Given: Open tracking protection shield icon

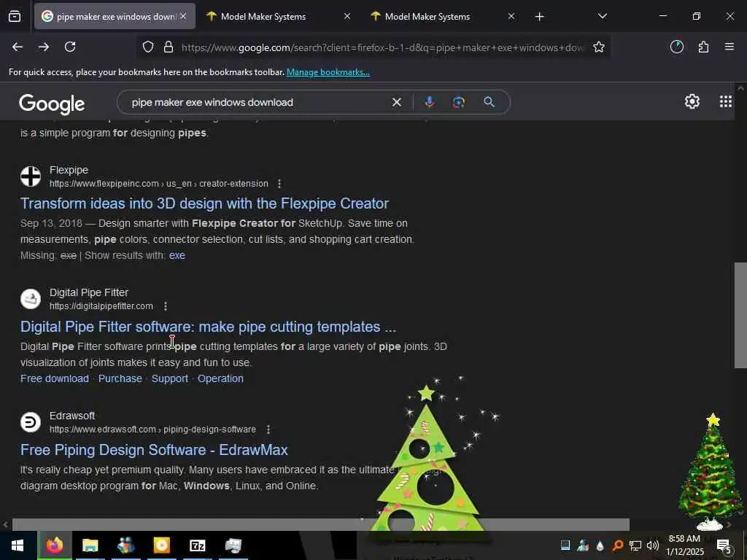Looking at the screenshot, I should [x=148, y=47].
